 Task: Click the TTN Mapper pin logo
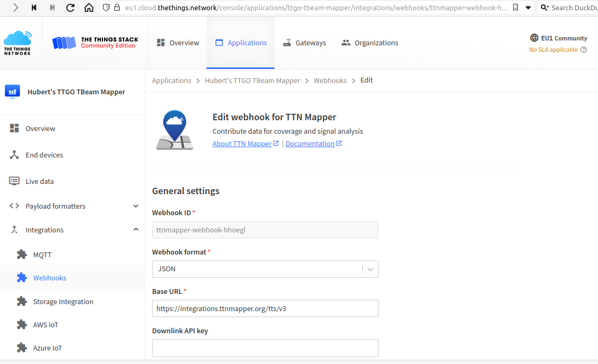pyautogui.click(x=175, y=130)
